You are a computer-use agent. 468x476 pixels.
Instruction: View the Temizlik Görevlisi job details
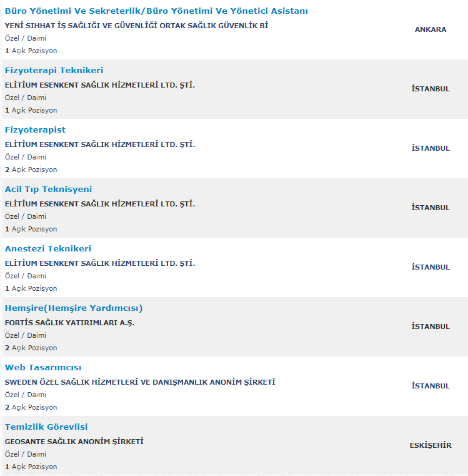(x=46, y=427)
